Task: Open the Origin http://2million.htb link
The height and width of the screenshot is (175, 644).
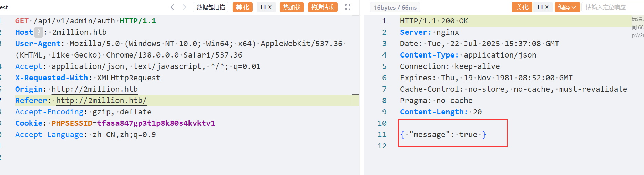Action: (x=94, y=89)
